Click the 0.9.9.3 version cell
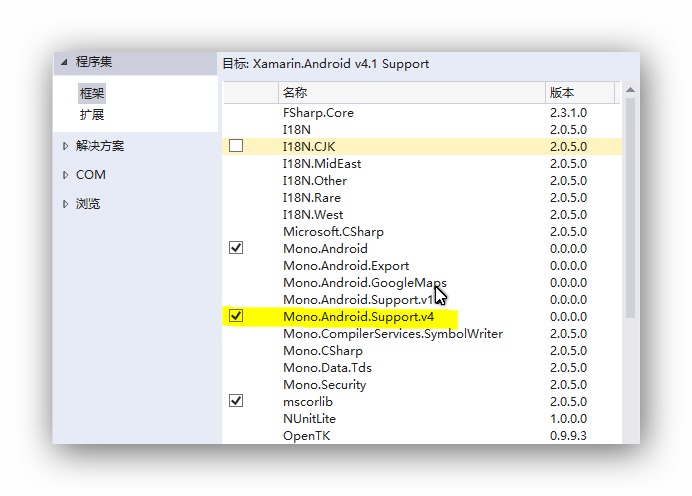 click(x=568, y=436)
